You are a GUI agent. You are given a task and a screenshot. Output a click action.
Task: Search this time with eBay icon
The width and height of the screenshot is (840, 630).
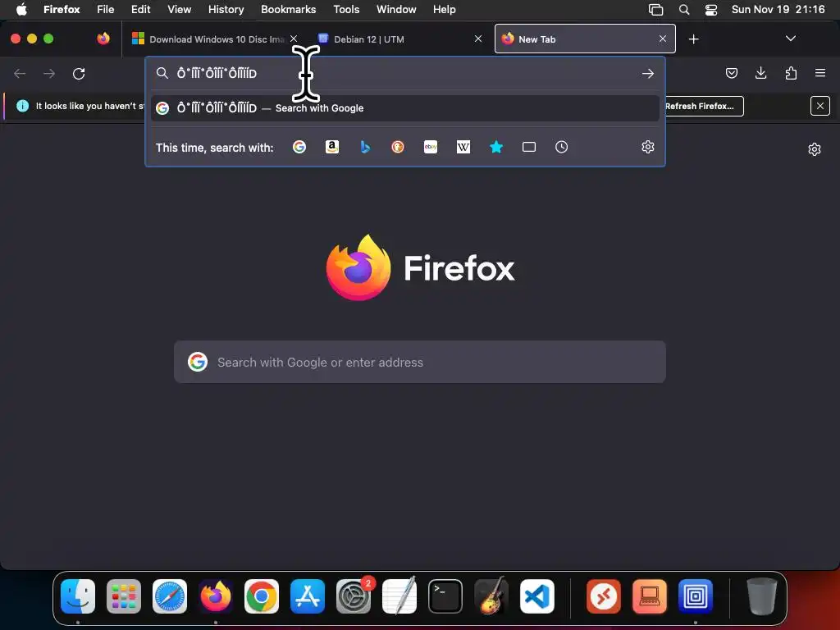[x=431, y=147]
